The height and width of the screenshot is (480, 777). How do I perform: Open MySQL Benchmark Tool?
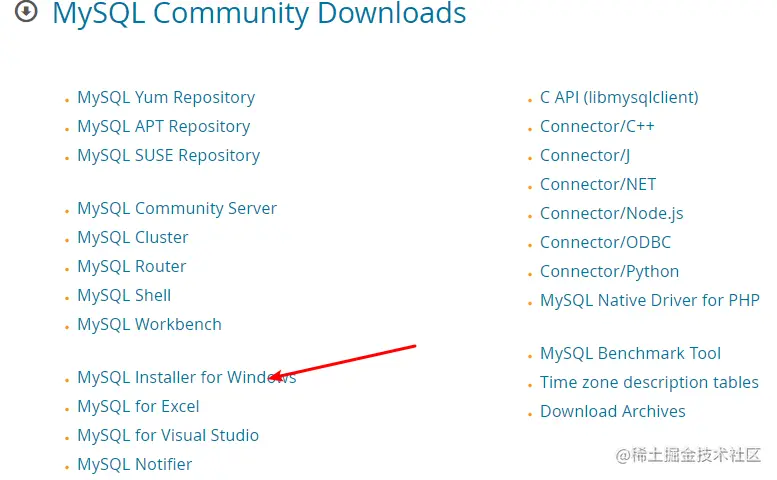[630, 354]
